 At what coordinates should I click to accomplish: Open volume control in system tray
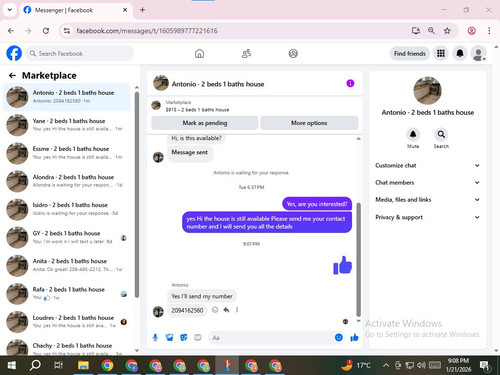click(x=421, y=365)
